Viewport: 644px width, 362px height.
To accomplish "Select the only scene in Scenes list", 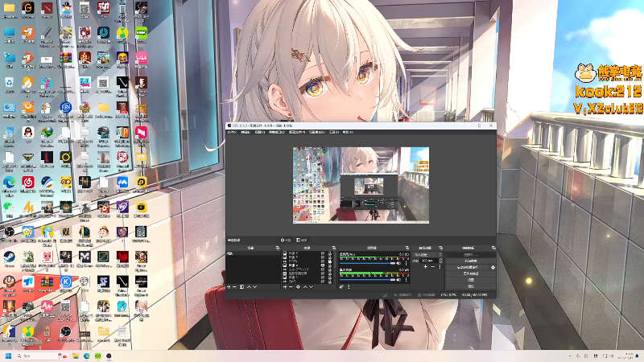I will pyautogui.click(x=253, y=253).
